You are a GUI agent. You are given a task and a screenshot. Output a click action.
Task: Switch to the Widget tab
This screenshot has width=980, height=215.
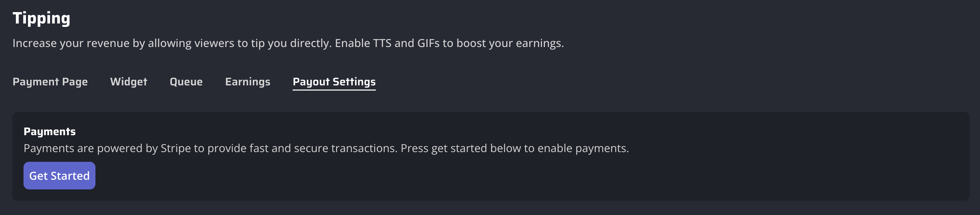point(129,82)
